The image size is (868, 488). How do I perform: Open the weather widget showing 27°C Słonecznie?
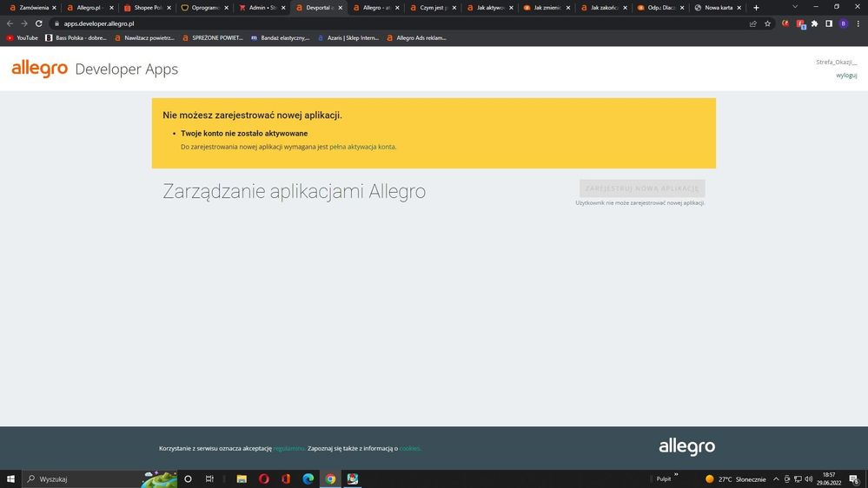tap(735, 479)
